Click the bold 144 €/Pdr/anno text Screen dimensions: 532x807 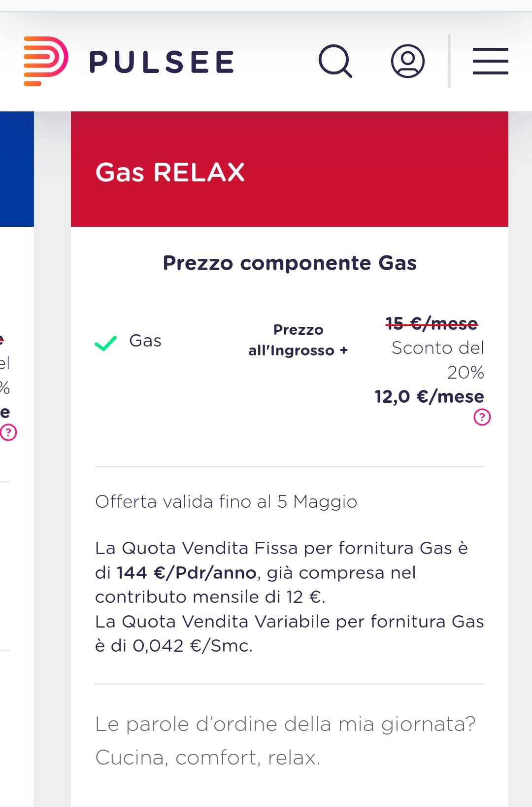186,573
